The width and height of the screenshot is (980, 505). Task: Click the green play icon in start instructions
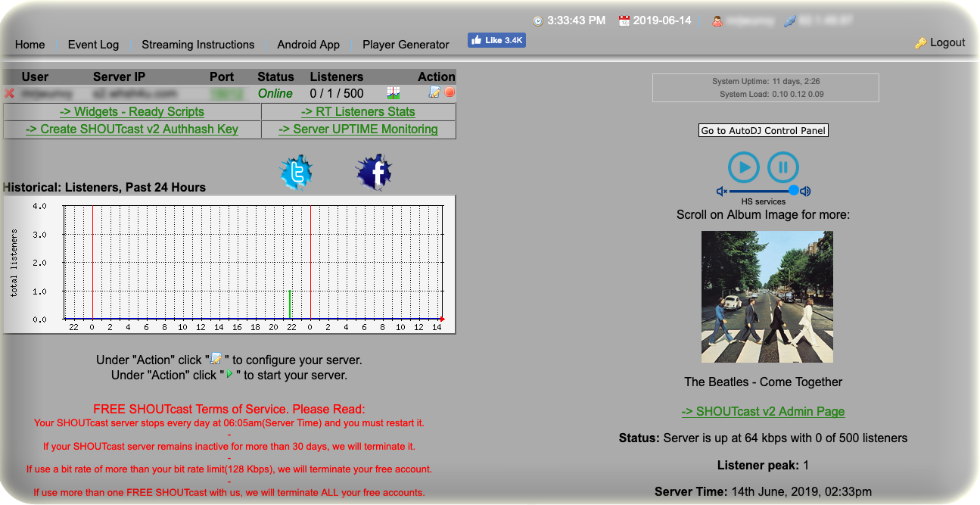229,373
